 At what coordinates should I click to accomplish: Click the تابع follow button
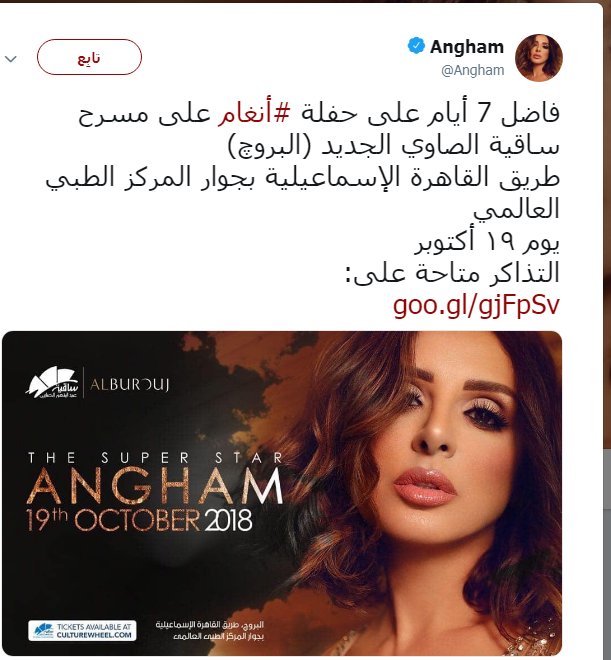(x=89, y=57)
